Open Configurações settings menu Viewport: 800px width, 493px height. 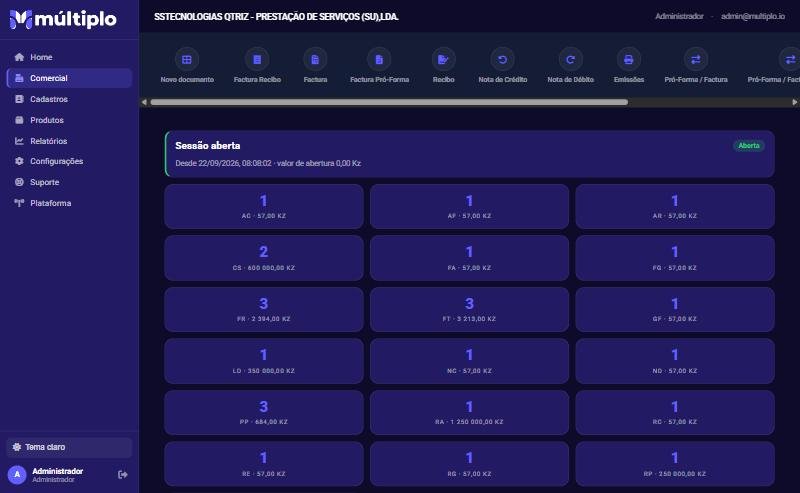[69, 161]
